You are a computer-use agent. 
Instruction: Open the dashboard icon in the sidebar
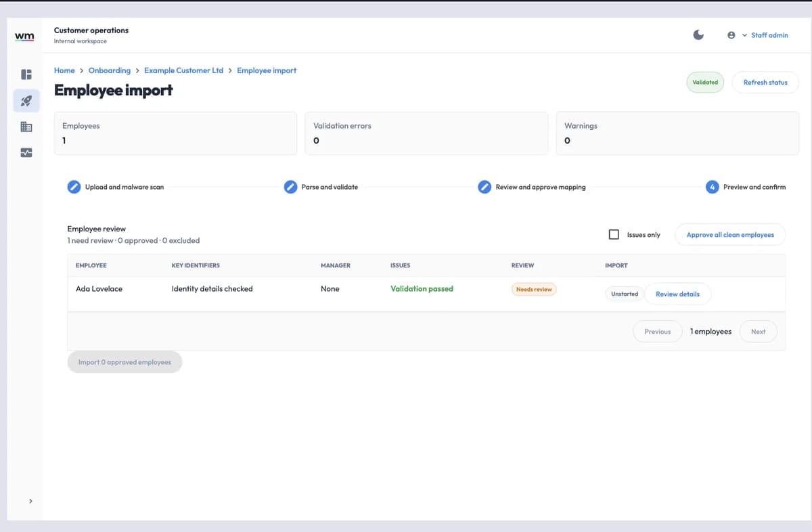(26, 74)
